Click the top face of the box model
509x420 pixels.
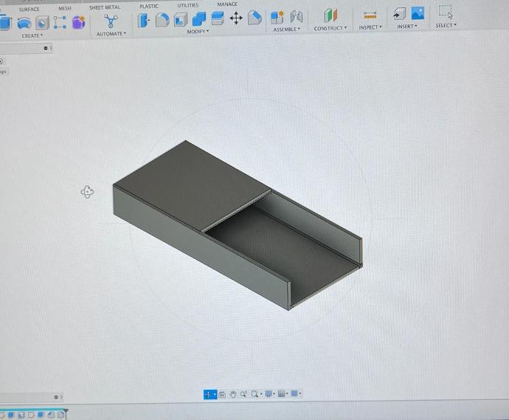coord(192,185)
